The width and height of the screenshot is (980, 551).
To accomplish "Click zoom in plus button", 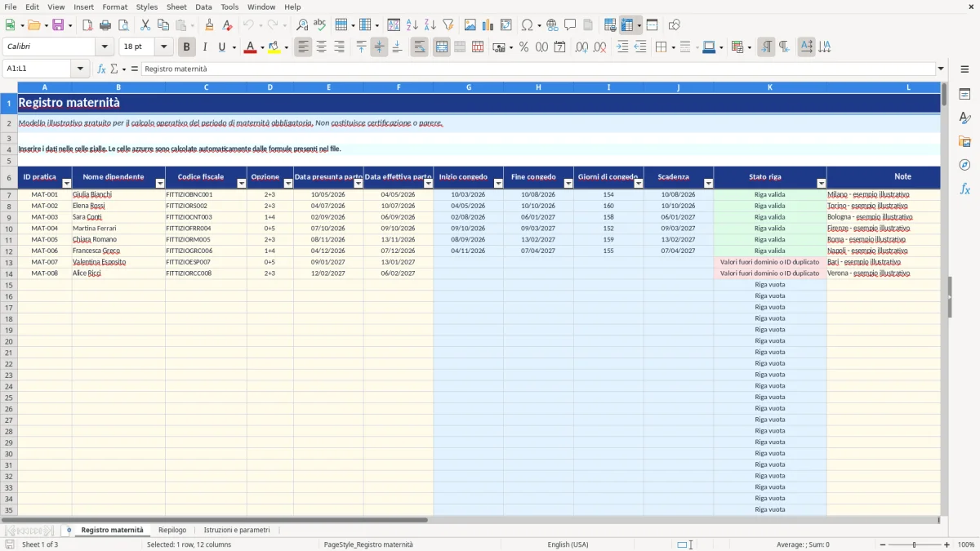I will click(947, 544).
